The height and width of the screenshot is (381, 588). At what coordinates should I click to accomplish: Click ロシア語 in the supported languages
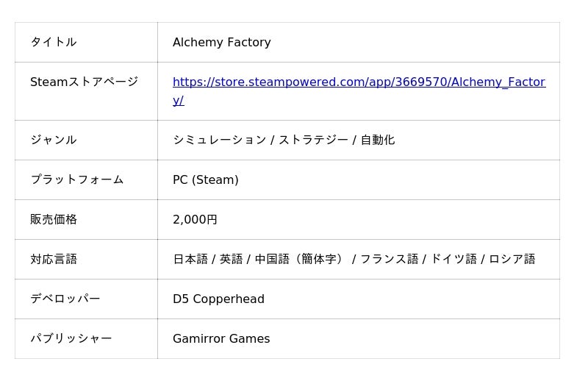tap(512, 259)
